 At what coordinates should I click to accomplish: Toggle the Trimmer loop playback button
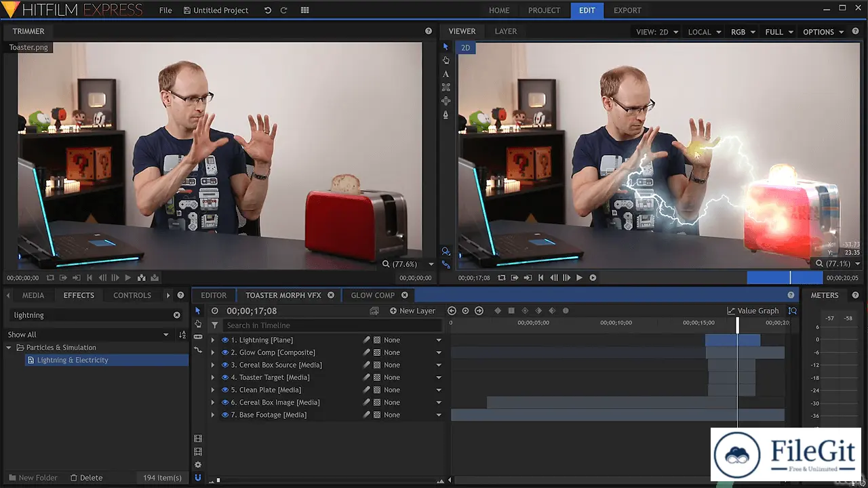click(50, 278)
